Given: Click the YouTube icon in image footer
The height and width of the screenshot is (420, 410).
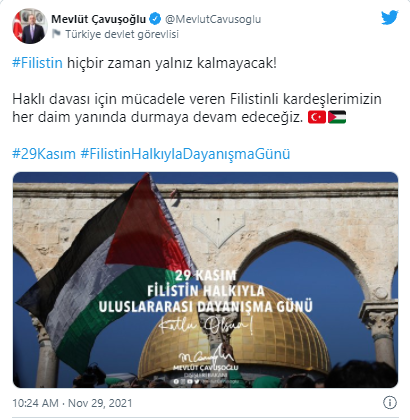Looking at the screenshot, I should pos(190,381).
